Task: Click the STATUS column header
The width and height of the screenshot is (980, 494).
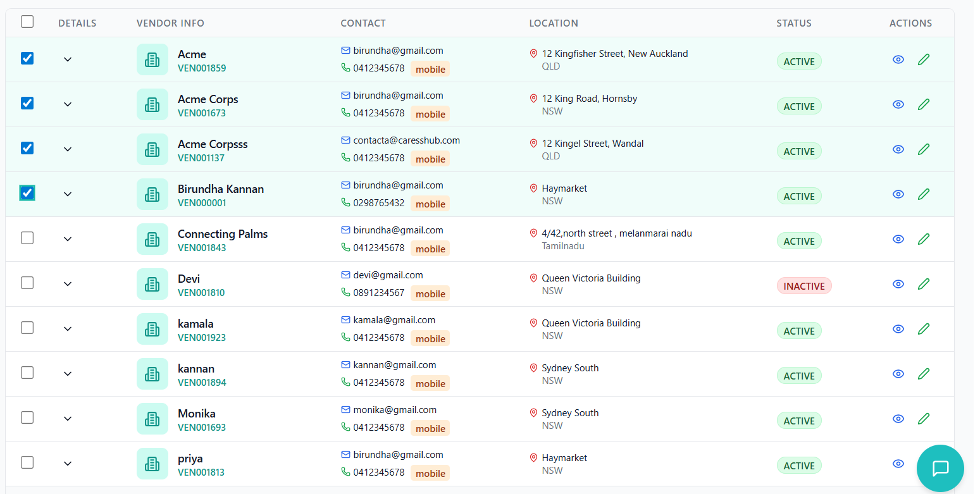Action: click(794, 23)
